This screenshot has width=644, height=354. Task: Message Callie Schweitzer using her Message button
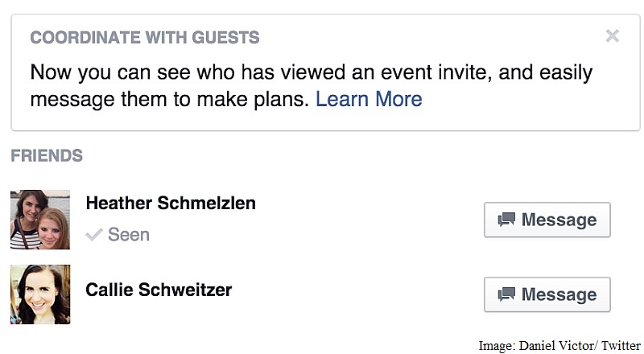(547, 294)
